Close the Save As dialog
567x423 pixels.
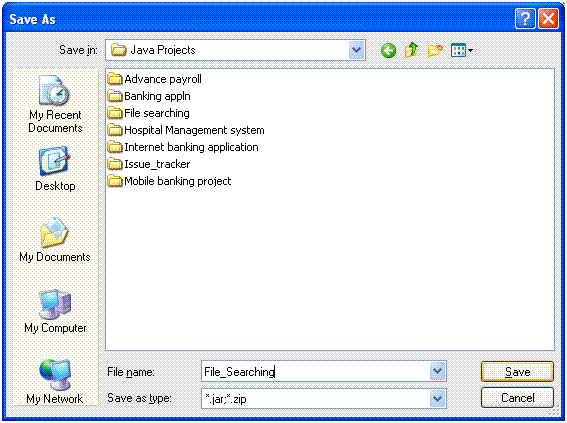(548, 18)
